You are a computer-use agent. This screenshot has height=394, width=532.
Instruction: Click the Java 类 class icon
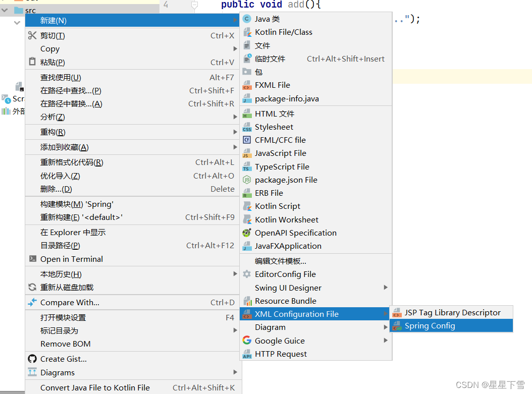(247, 19)
